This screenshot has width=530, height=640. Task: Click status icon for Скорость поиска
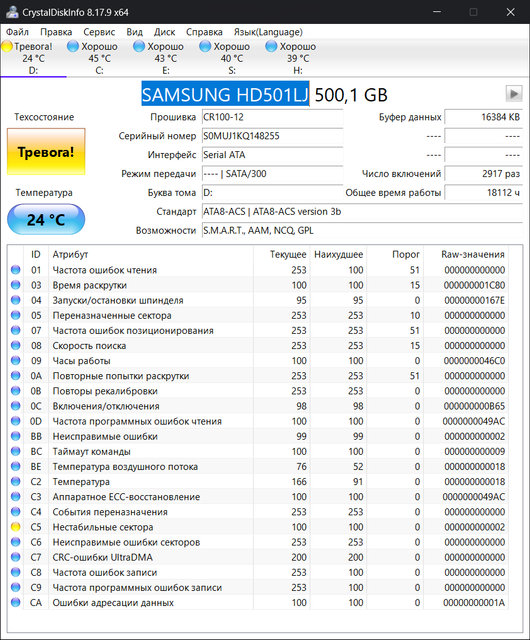(16, 345)
